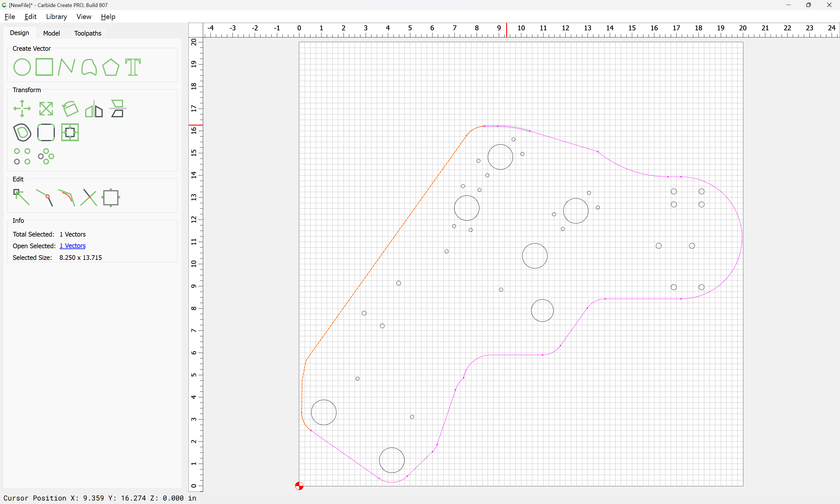840x504 pixels.
Task: Activate the Rotate transform tool
Action: point(70,109)
